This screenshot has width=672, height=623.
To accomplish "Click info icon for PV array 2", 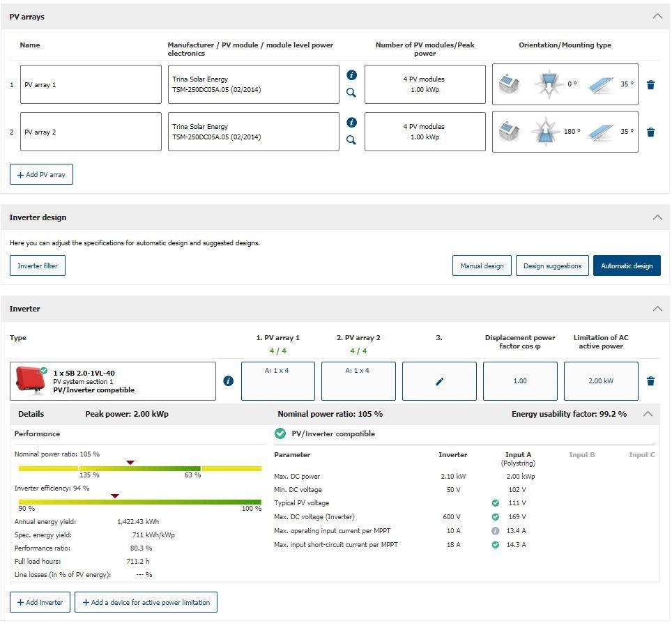I will pyautogui.click(x=351, y=122).
